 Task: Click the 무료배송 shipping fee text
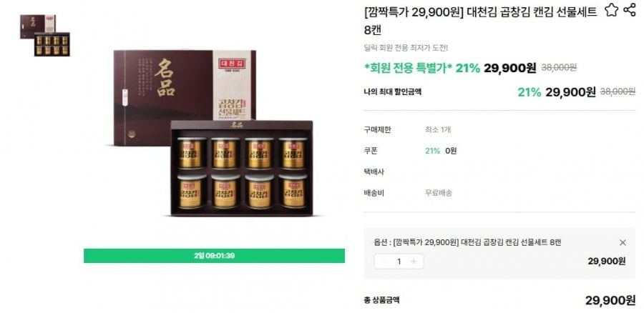tap(438, 193)
